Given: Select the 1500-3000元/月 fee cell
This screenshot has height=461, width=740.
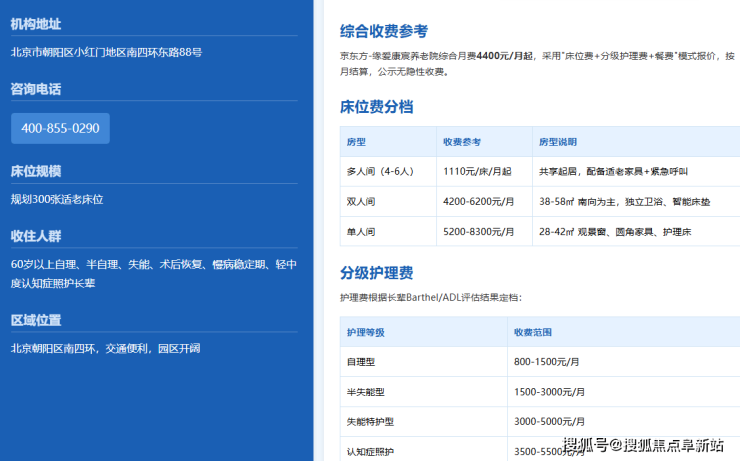Looking at the screenshot, I should pos(624,392).
